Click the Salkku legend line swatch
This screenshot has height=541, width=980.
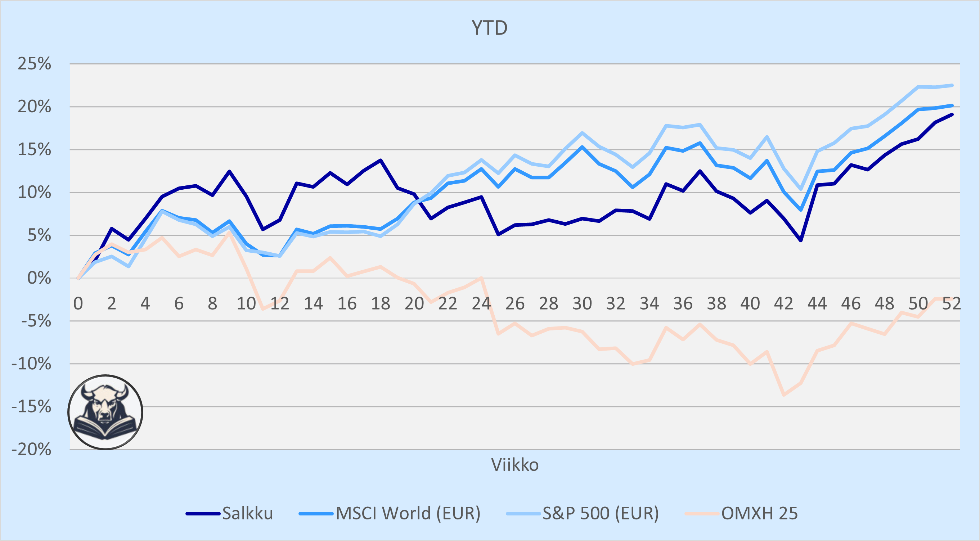[x=203, y=514]
